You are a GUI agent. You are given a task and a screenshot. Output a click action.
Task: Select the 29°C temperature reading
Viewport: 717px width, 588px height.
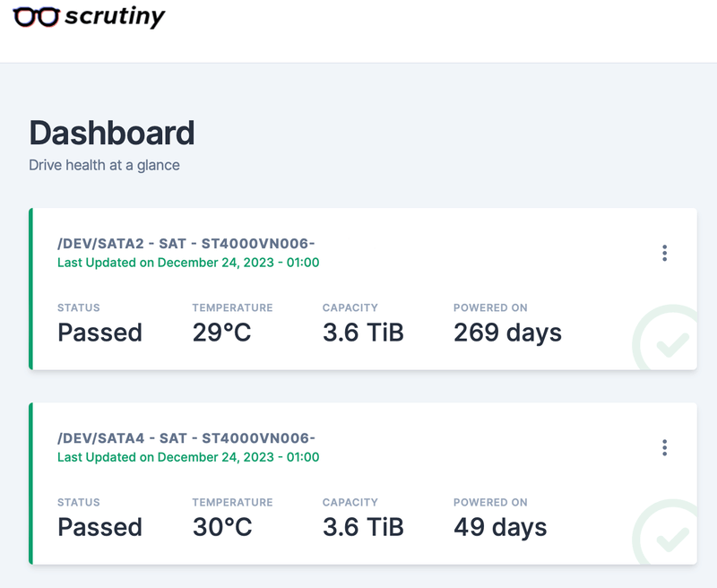(x=221, y=333)
